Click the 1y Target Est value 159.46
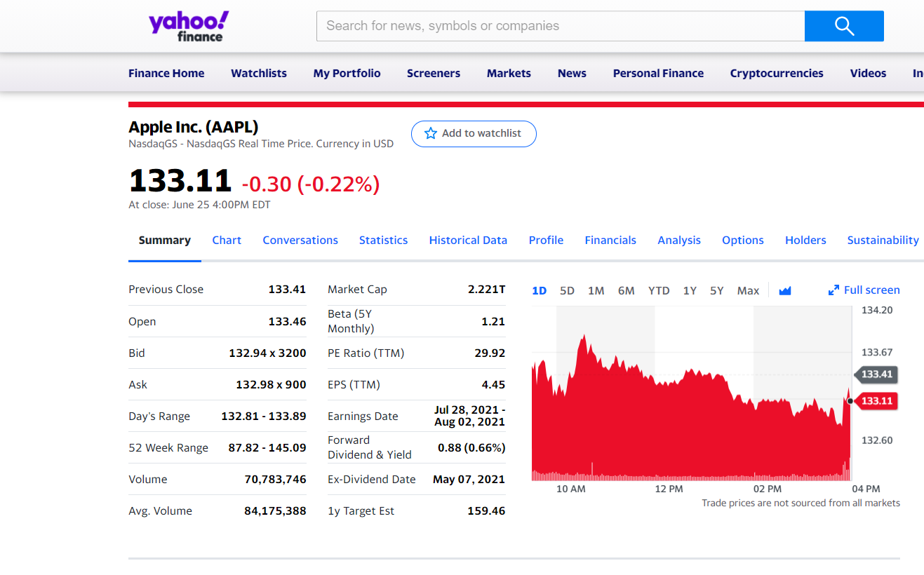This screenshot has width=924, height=575. (x=486, y=510)
